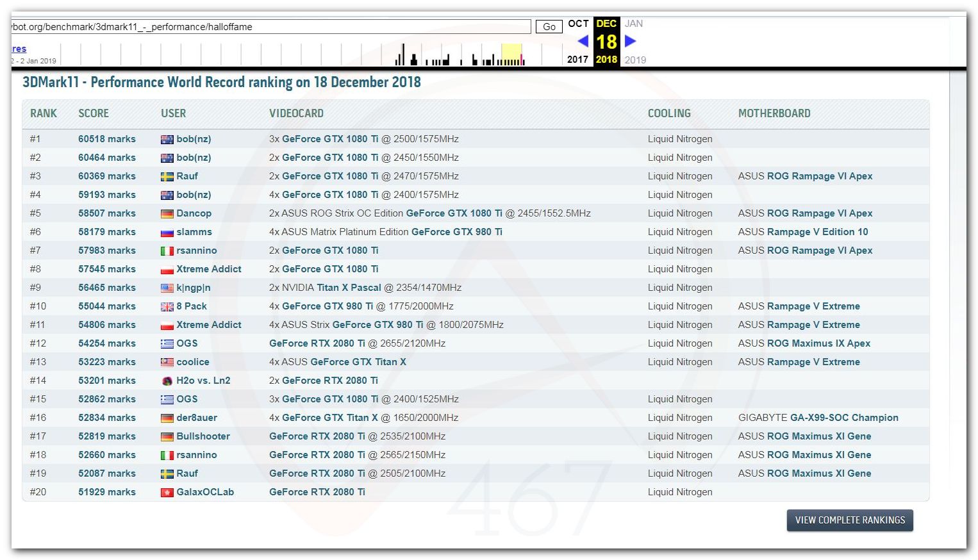Open the 60518 marks score link
The width and height of the screenshot is (978, 560).
point(107,139)
